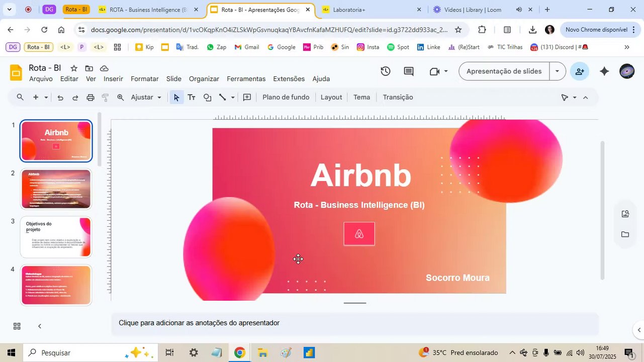644x362 pixels.
Task: Open the Layout options
Action: [331, 98]
